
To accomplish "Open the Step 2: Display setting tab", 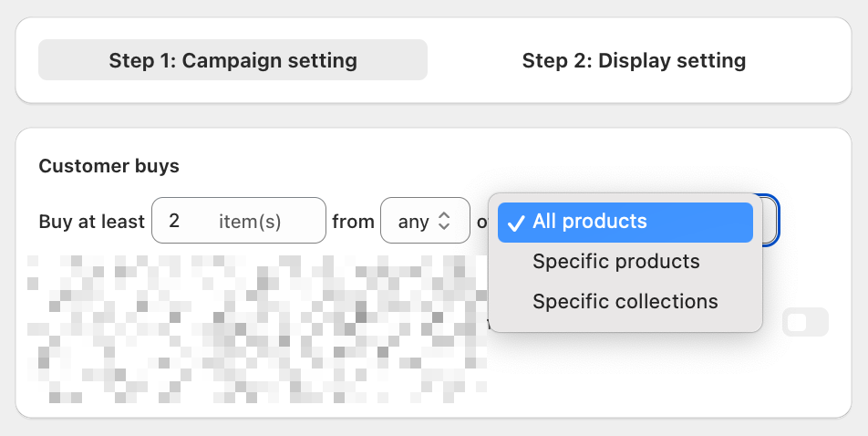I will [634, 60].
